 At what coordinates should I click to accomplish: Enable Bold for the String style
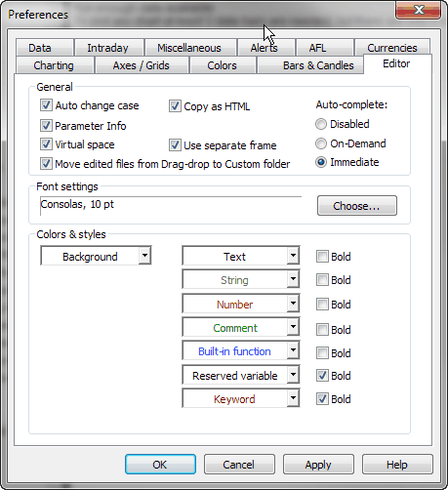[x=322, y=280]
